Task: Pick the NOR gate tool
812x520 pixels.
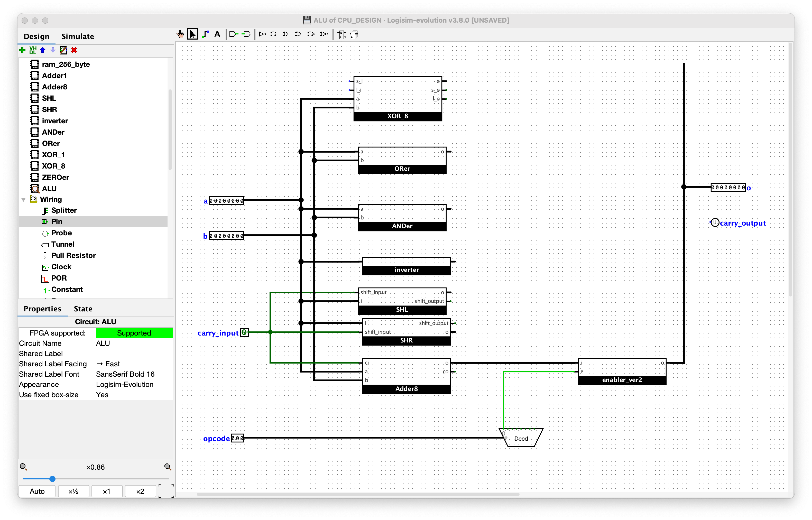Action: point(324,34)
